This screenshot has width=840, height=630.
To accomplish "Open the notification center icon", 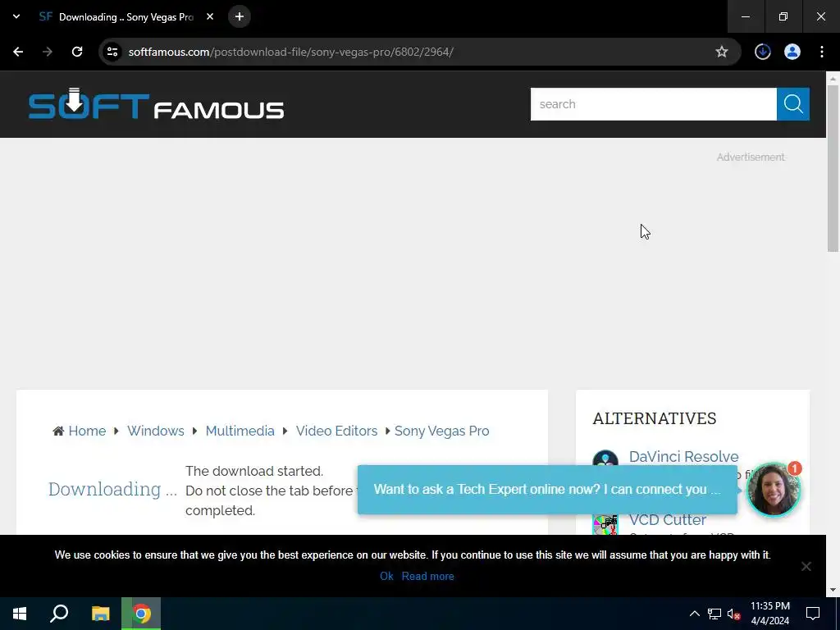I will tap(813, 614).
